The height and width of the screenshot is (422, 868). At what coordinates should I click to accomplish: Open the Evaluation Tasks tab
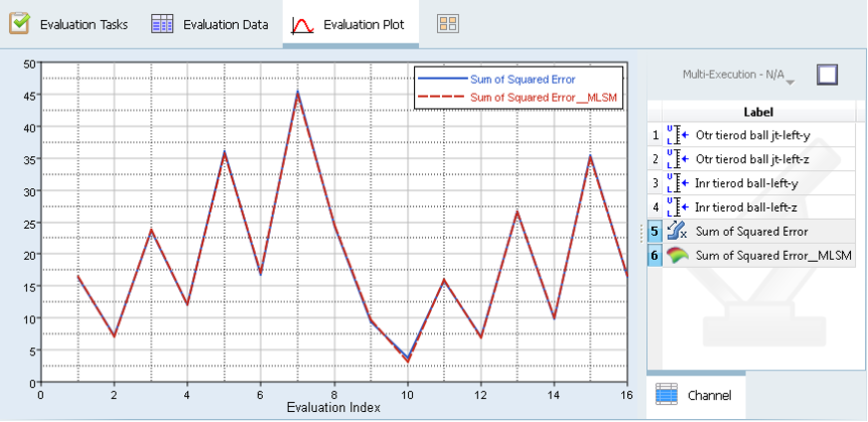click(x=69, y=24)
